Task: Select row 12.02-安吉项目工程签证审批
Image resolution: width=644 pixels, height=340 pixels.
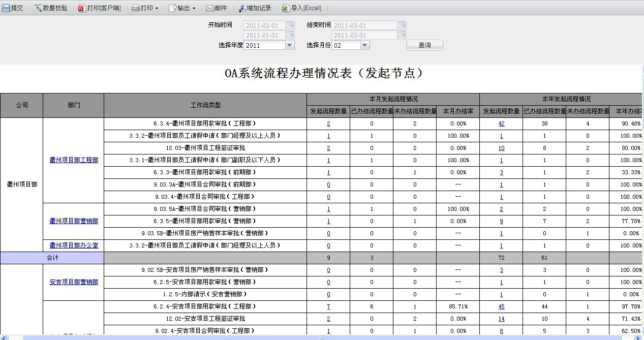Action: [205, 319]
